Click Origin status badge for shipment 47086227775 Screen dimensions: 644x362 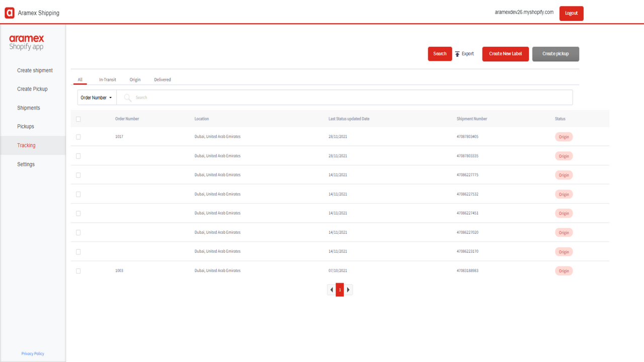click(x=563, y=175)
